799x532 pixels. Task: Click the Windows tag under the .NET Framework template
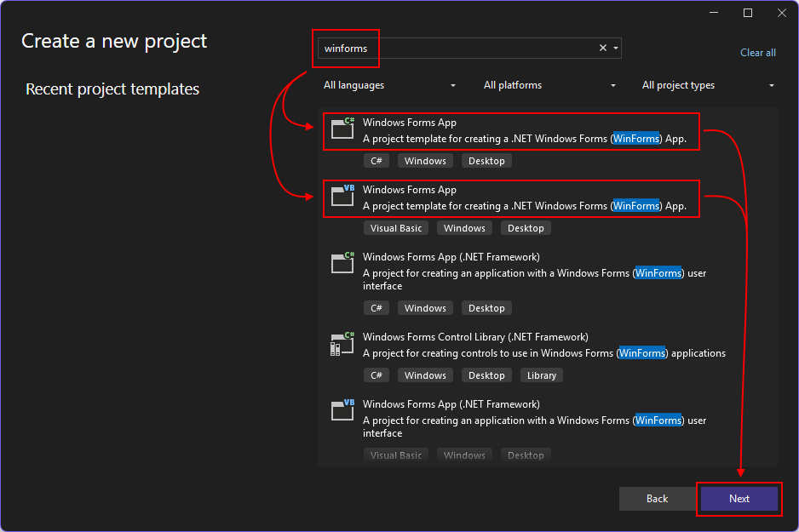click(425, 307)
